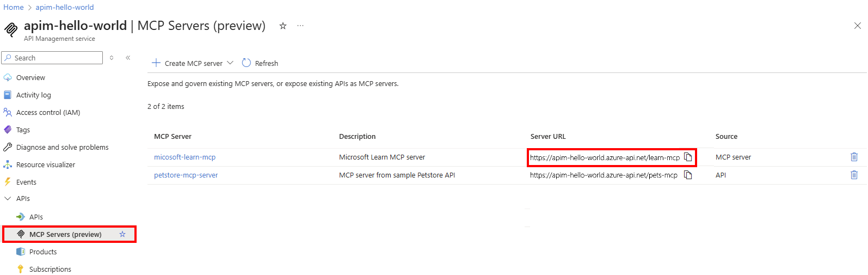Open Products in the sidebar
Viewport: 868px width, 275px height.
coord(43,252)
